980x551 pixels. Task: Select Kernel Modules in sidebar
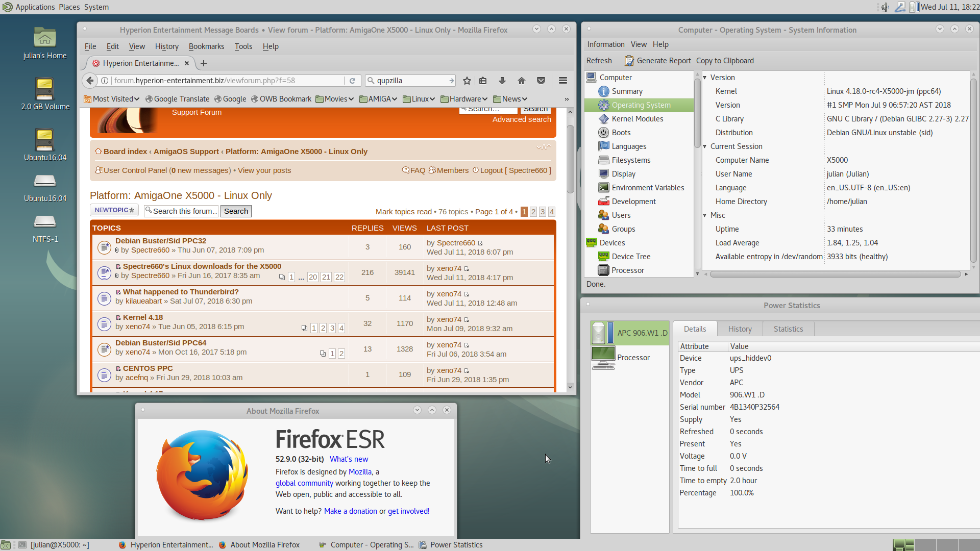[x=637, y=119]
